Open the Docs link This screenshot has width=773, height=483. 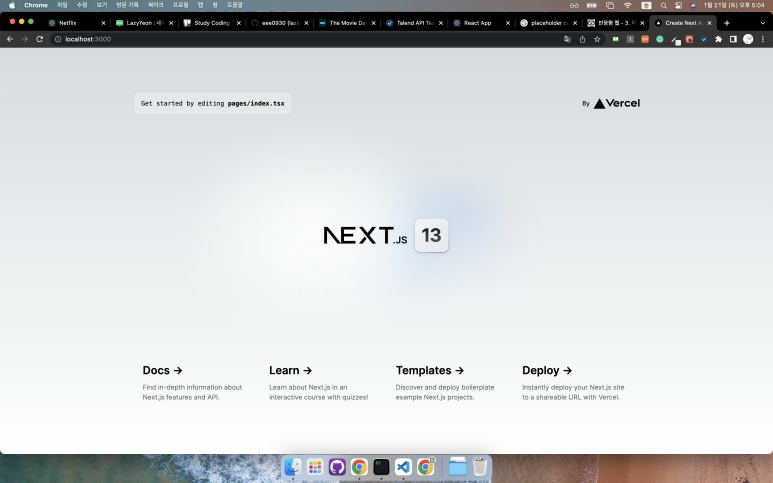pyautogui.click(x=162, y=370)
